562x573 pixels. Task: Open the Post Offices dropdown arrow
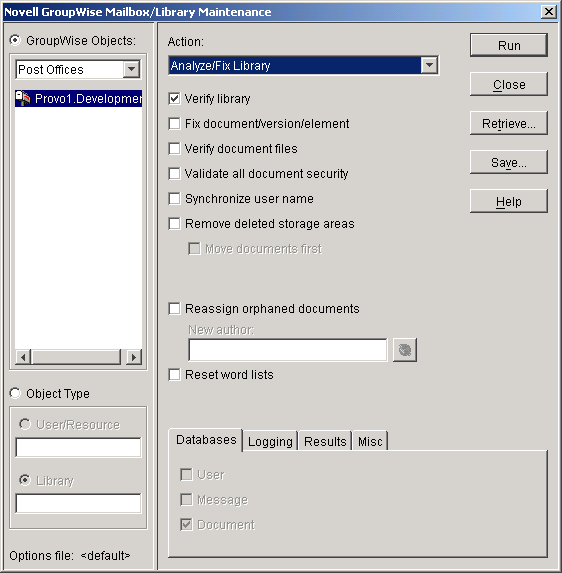click(131, 69)
